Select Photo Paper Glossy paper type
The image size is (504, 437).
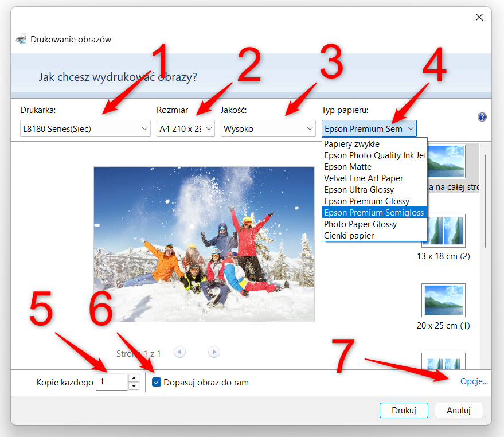click(361, 224)
